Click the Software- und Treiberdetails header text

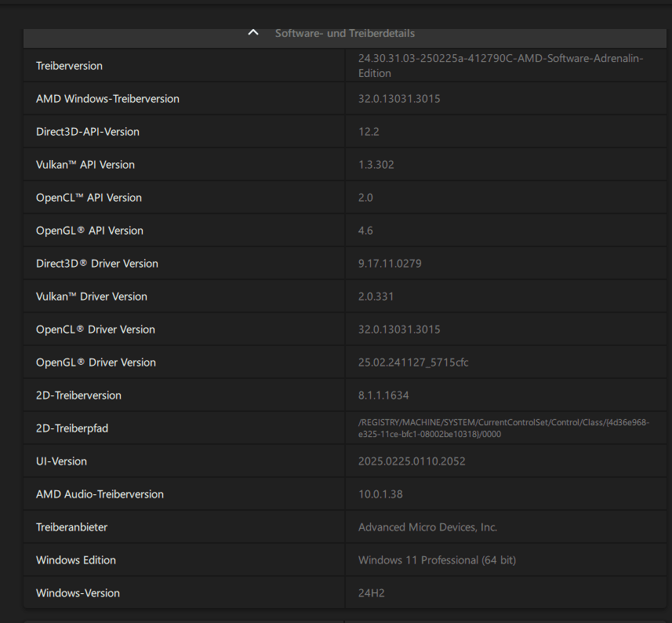[x=344, y=34]
